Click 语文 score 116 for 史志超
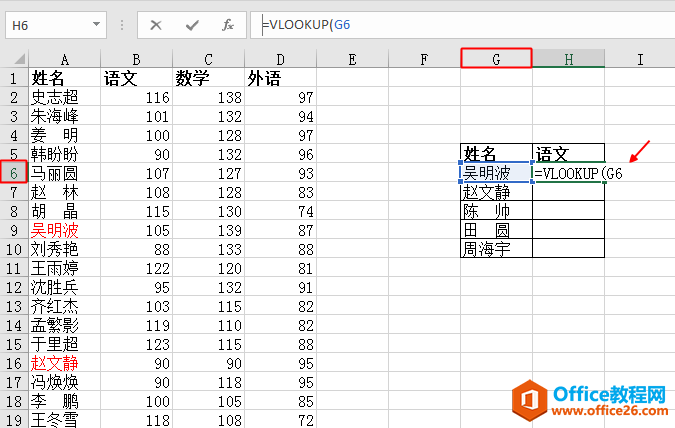This screenshot has height=428, width=675. pyautogui.click(x=136, y=97)
